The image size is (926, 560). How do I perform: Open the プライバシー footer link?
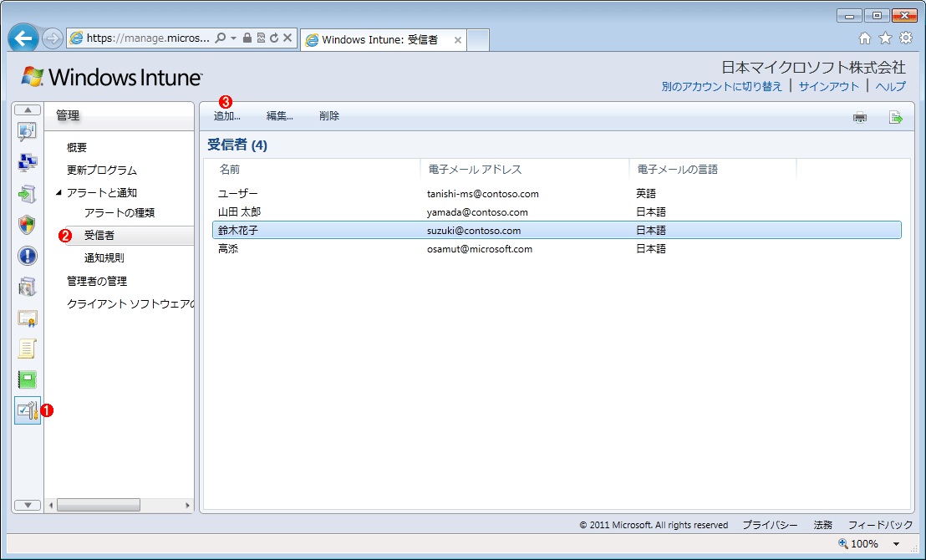coord(770,525)
